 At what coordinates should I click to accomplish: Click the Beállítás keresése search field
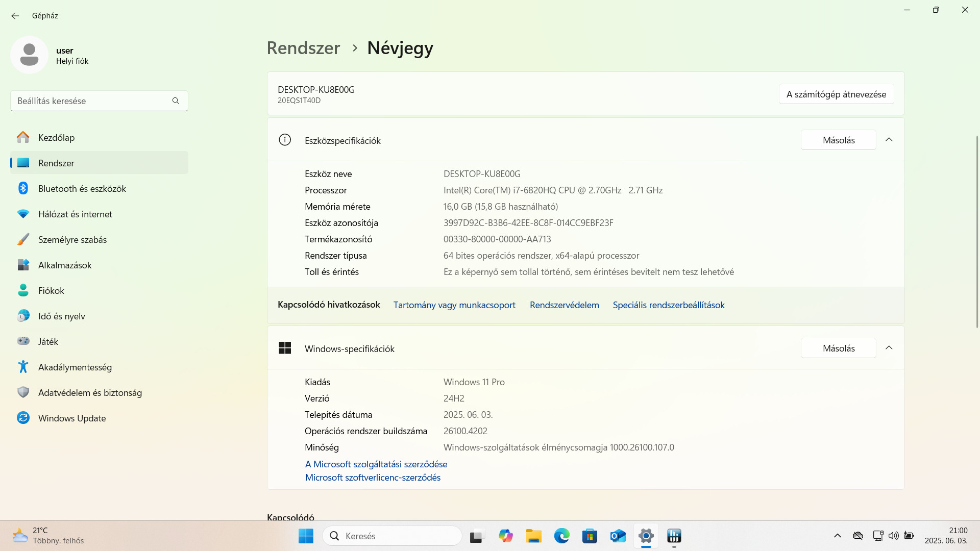coord(92,101)
